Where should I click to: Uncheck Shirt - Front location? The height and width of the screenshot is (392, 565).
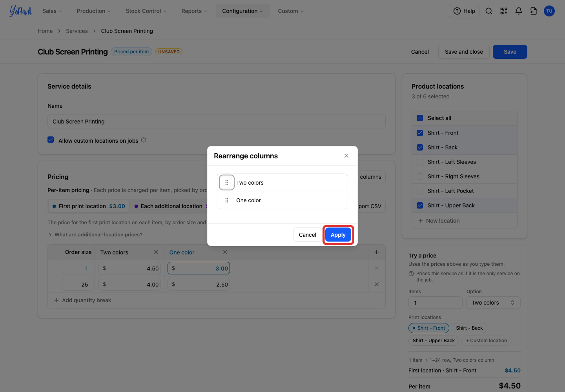pos(420,133)
